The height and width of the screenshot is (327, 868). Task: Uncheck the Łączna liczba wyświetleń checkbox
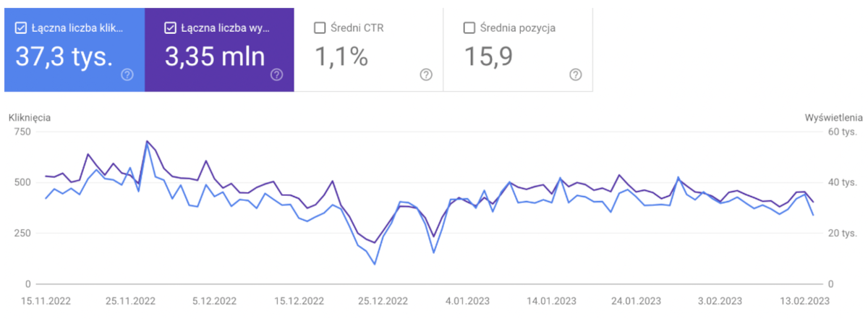click(x=171, y=28)
